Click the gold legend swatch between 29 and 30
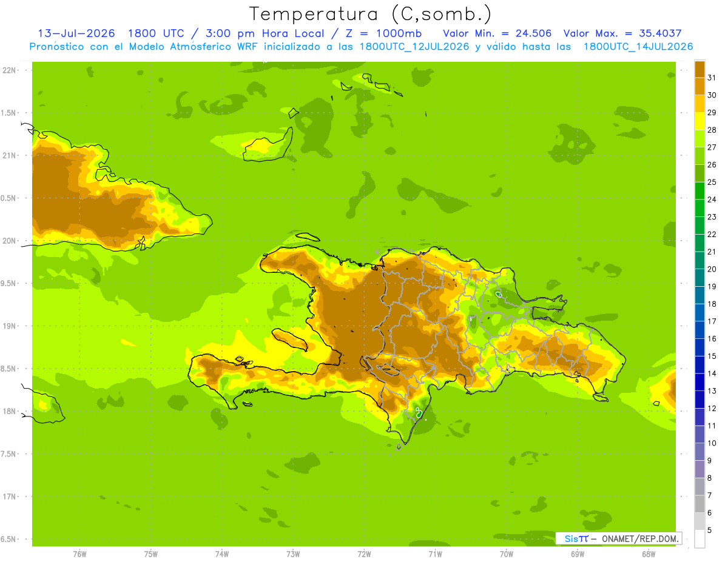The height and width of the screenshot is (562, 728). (699, 104)
